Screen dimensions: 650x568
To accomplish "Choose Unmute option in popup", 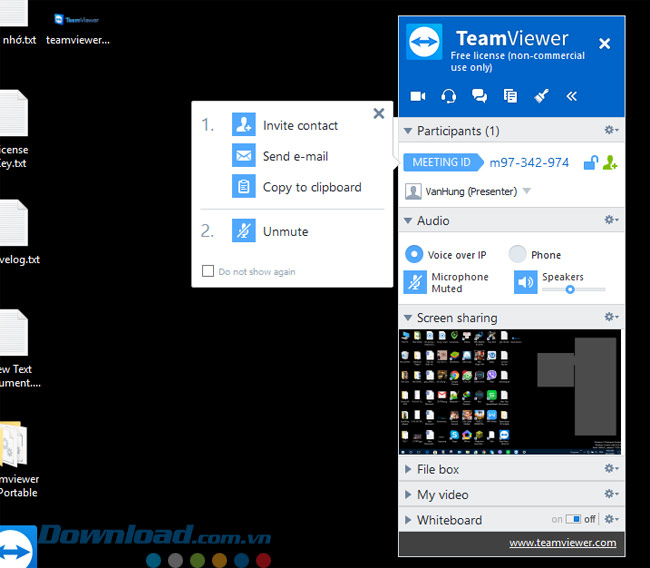I will 286,231.
